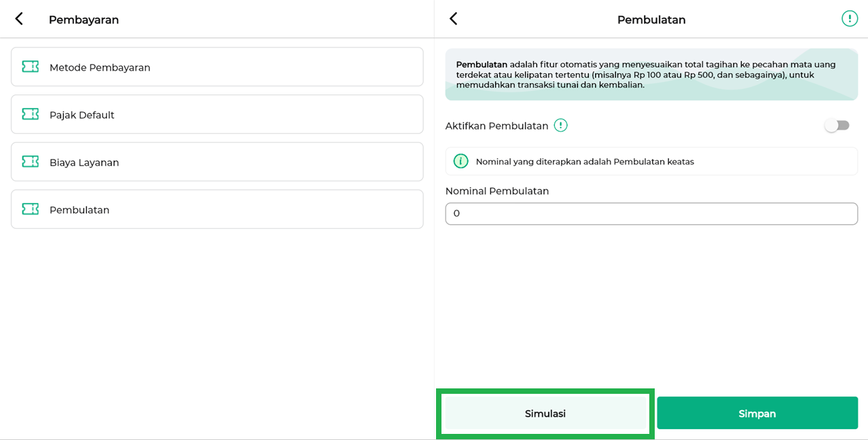Click the Pembayaran header title
Image resolution: width=868 pixels, height=440 pixels.
pos(84,20)
